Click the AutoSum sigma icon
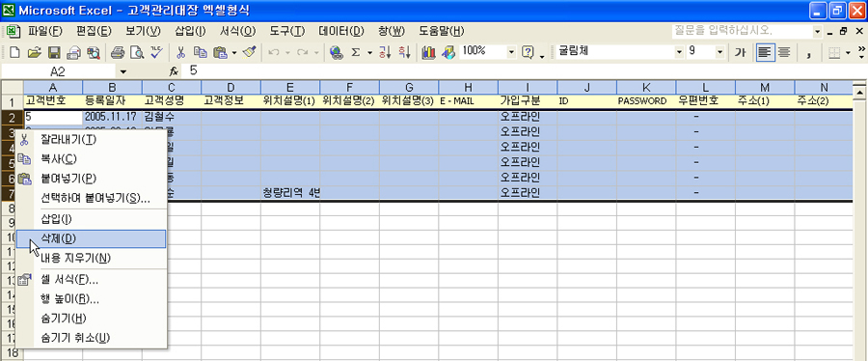The height and width of the screenshot is (361, 868). pyautogui.click(x=355, y=52)
